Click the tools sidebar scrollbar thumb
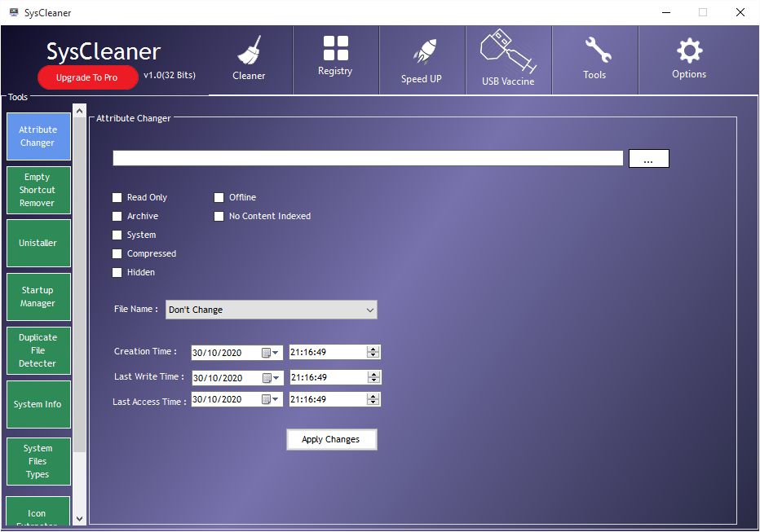760x532 pixels. pos(79,284)
